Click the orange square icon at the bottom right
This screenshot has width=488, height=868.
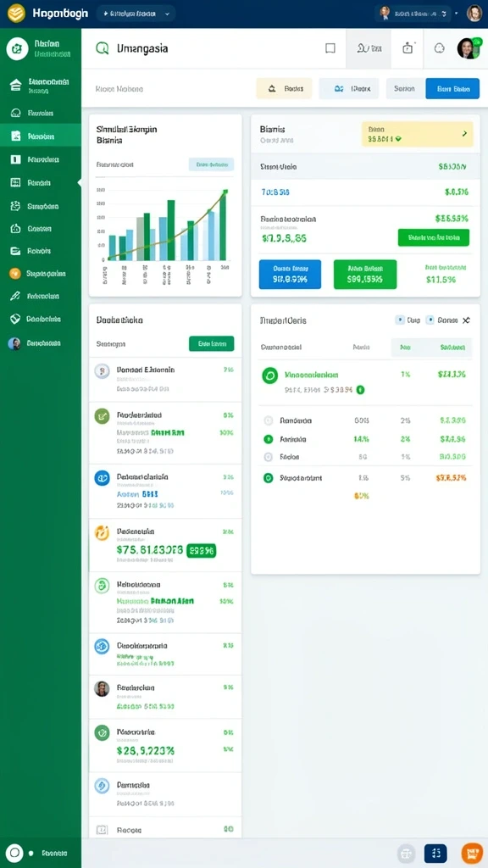[472, 853]
